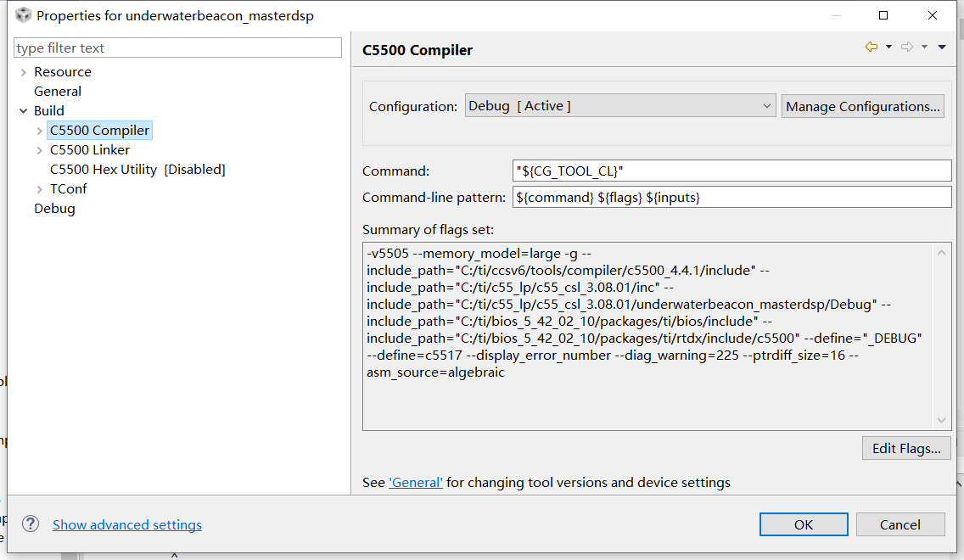The image size is (964, 560).
Task: Select the Debug tree item
Action: pyautogui.click(x=54, y=209)
